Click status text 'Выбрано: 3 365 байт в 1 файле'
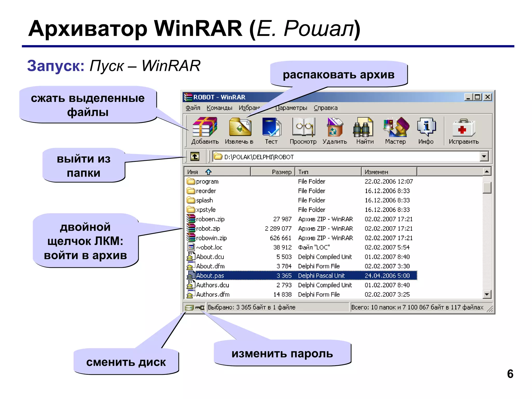Screen dimensions: 532x399 coord(251,307)
